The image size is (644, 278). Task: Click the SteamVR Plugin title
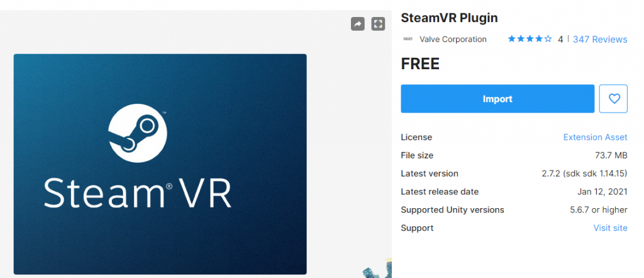pos(449,18)
